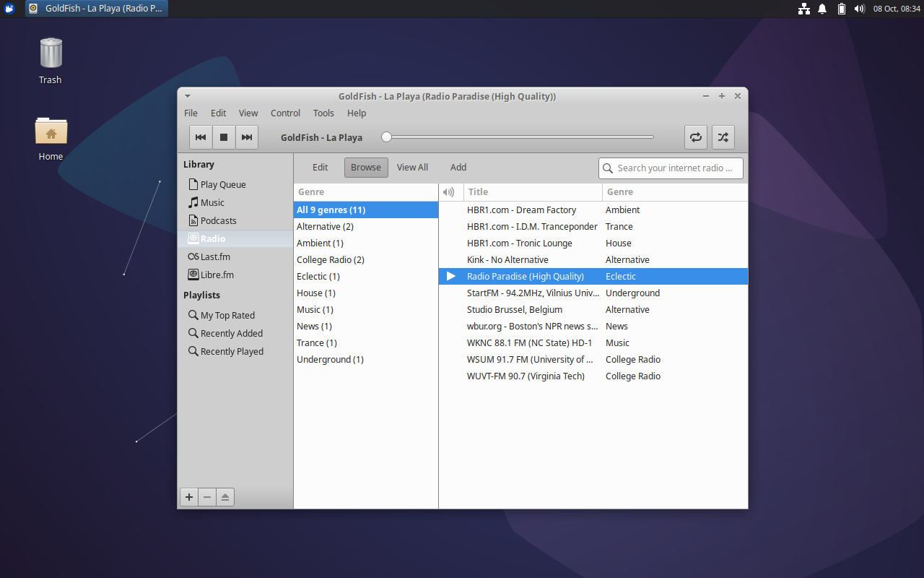Filter by House (1) genre
This screenshot has width=924, height=578.
click(x=366, y=293)
